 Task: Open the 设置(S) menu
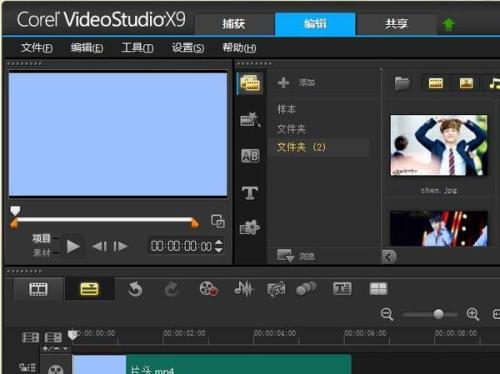pyautogui.click(x=188, y=48)
